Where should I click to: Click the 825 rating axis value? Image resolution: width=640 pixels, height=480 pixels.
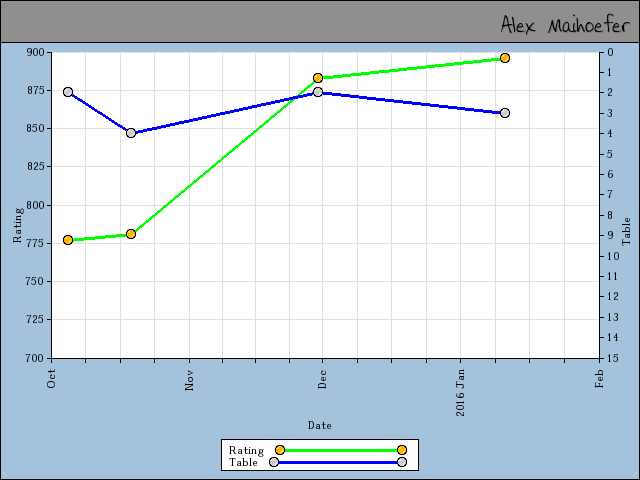tap(35, 167)
